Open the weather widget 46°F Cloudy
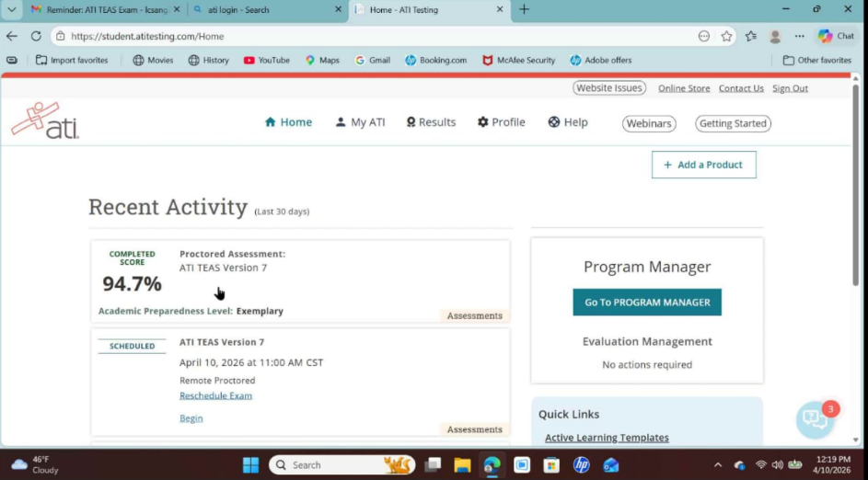 (34, 464)
